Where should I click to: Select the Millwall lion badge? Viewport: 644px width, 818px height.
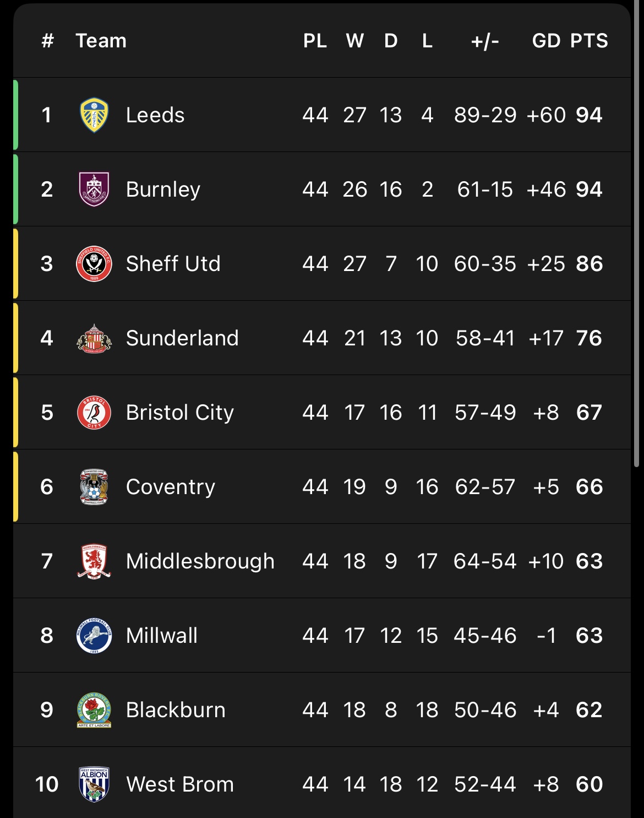[94, 636]
